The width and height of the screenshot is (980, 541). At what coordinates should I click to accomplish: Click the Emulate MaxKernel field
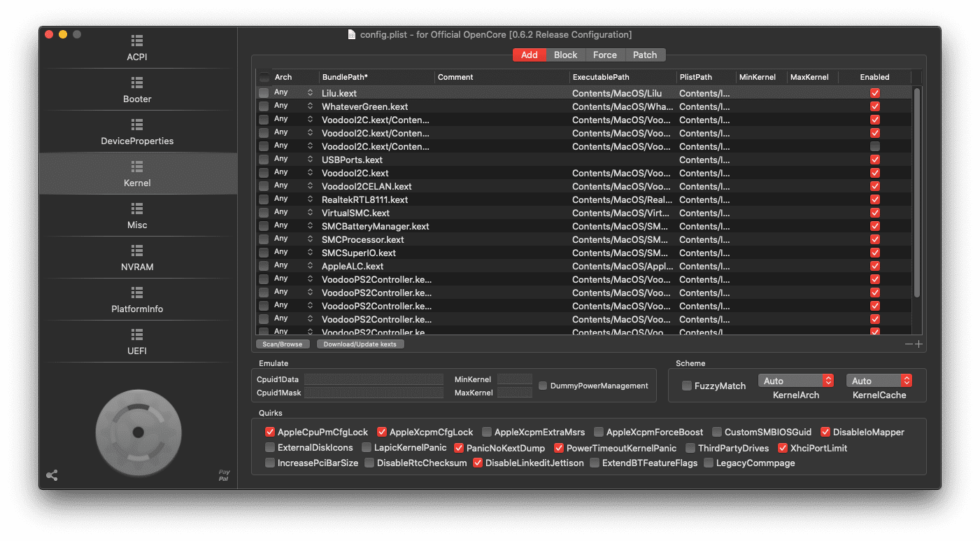click(x=515, y=393)
